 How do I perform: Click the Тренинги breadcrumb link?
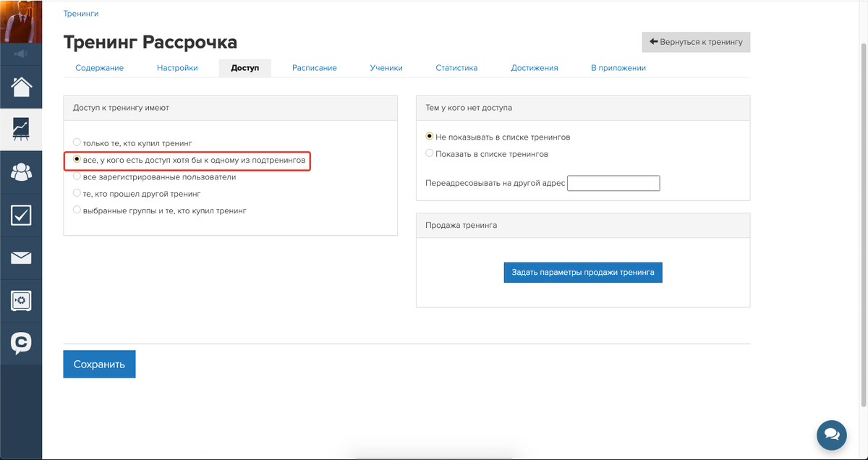click(81, 14)
